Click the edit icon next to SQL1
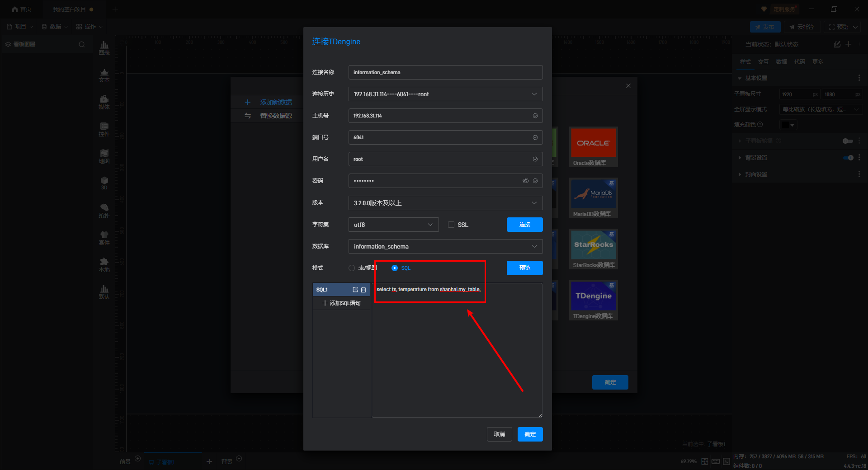The width and height of the screenshot is (868, 470). (355, 290)
